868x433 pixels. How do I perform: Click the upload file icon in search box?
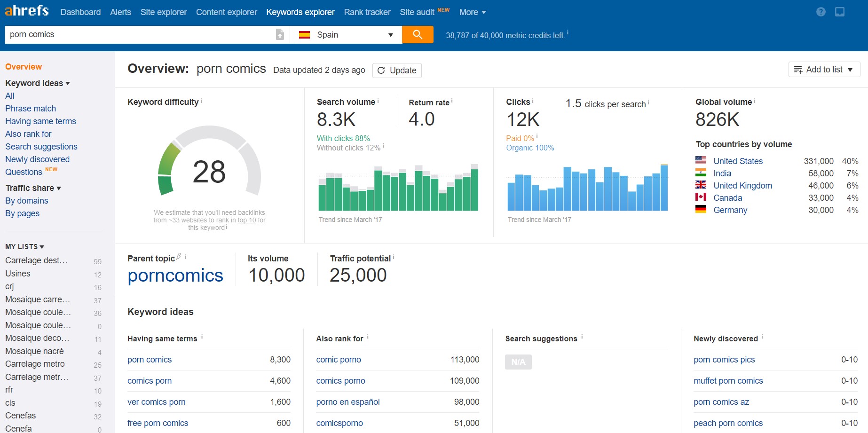coord(280,34)
